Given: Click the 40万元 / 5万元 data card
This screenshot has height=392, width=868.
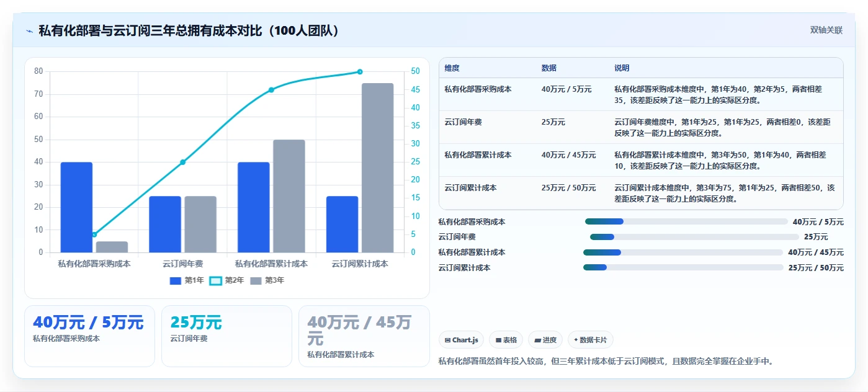Looking at the screenshot, I should (x=89, y=336).
